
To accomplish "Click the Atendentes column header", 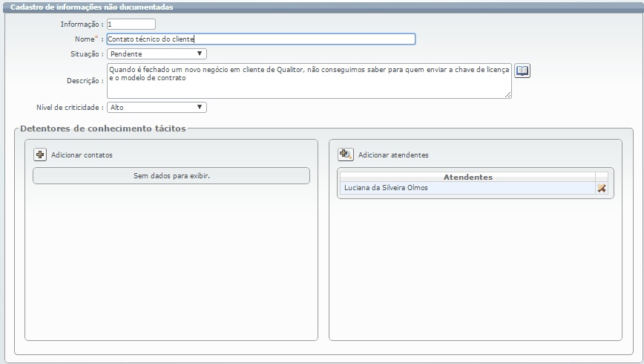I will [468, 178].
